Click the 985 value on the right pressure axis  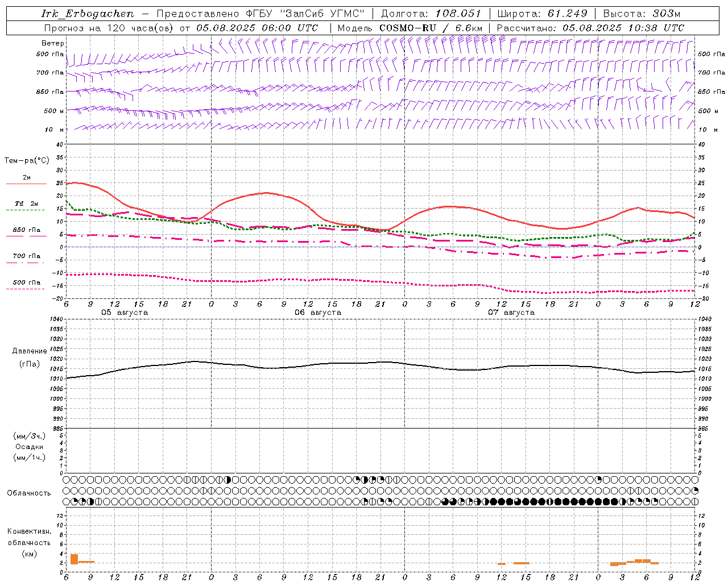704,429
